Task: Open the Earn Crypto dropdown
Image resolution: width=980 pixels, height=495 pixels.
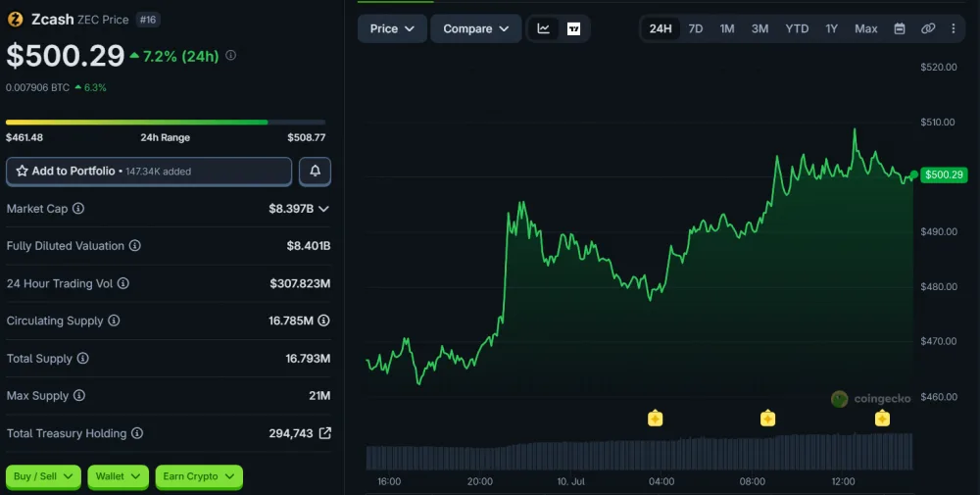Action: pyautogui.click(x=199, y=477)
